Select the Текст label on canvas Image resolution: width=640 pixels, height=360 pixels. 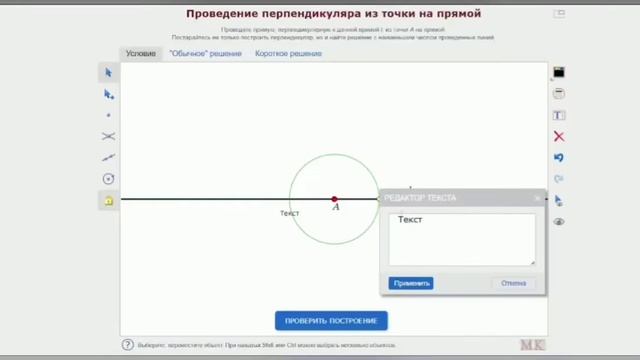289,213
